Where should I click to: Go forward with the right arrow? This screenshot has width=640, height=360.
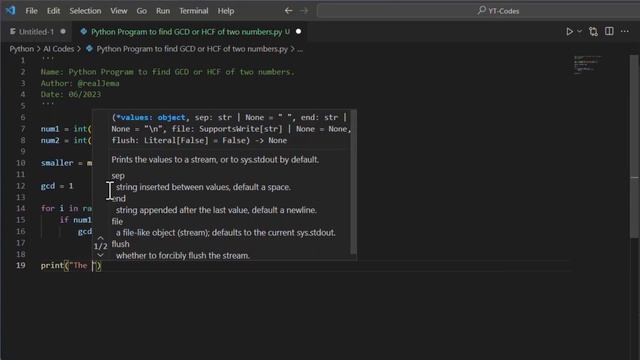point(304,11)
